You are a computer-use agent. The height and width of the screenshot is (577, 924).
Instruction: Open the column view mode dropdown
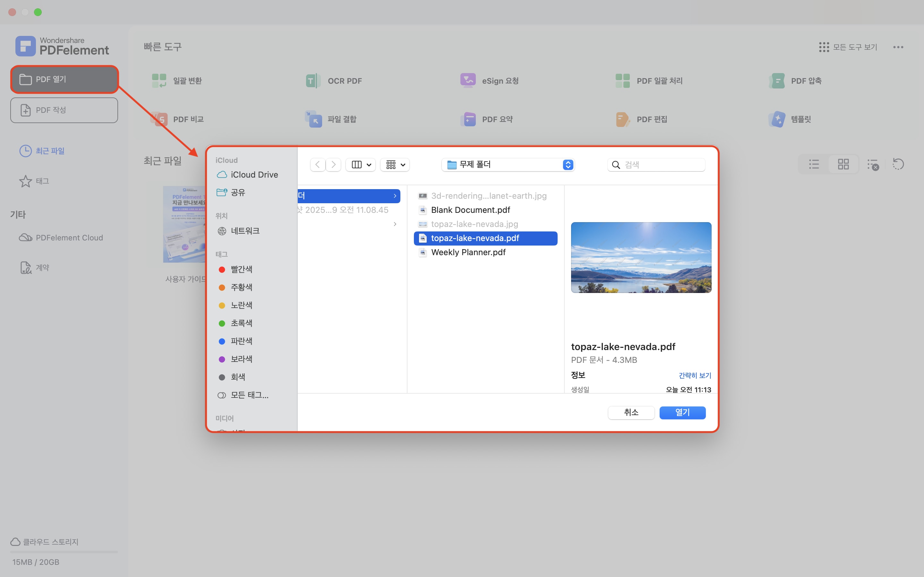coord(361,164)
